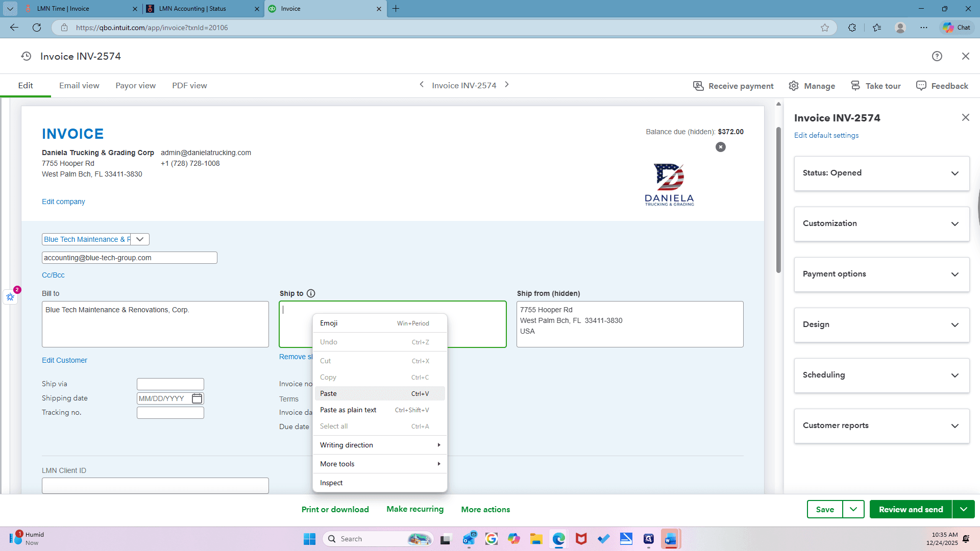Open the Manage settings button
The width and height of the screenshot is (980, 551).
click(812, 86)
